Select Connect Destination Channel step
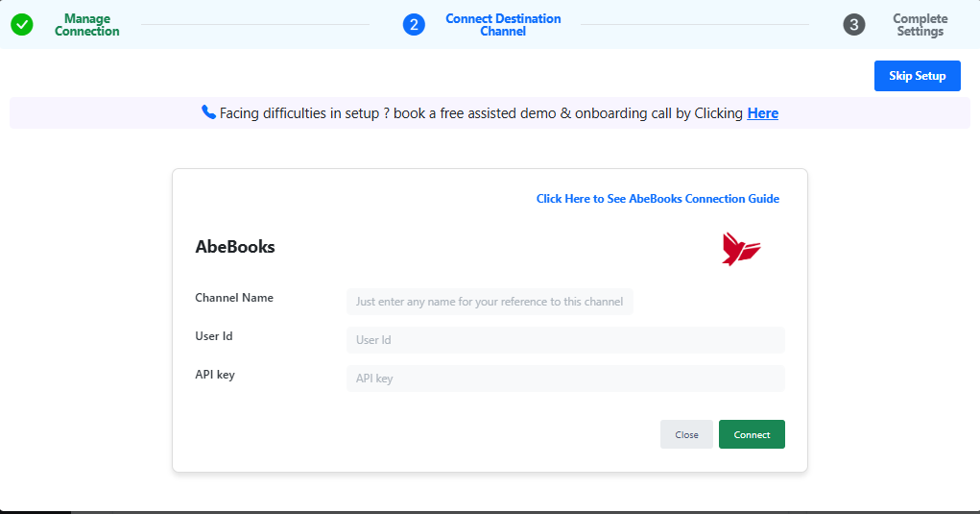980x514 pixels. point(503,25)
